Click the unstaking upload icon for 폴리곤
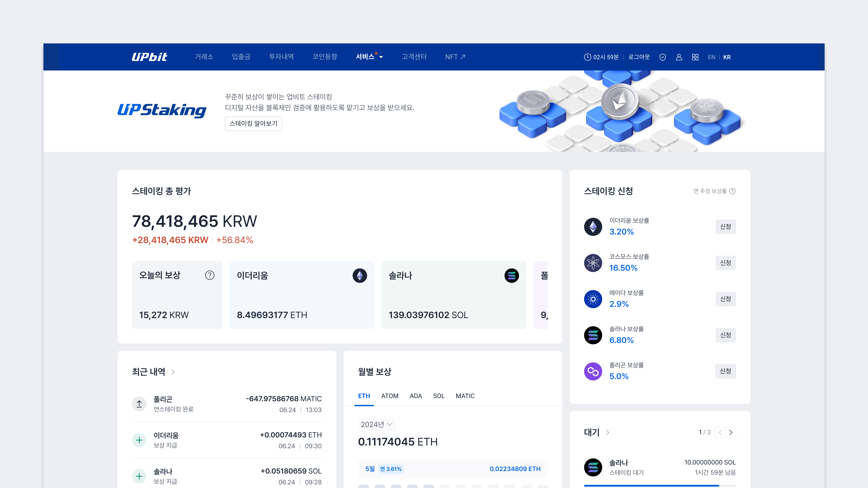Viewport: 868px width, 488px height. [x=139, y=404]
